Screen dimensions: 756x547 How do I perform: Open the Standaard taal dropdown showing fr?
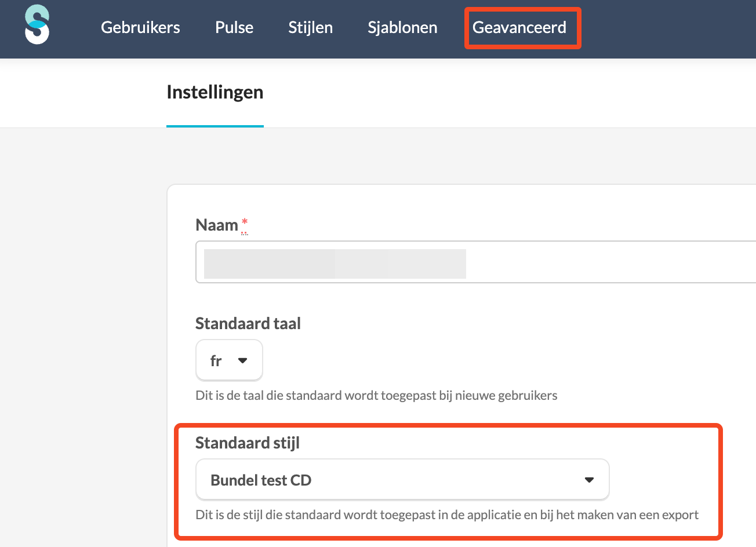click(229, 360)
